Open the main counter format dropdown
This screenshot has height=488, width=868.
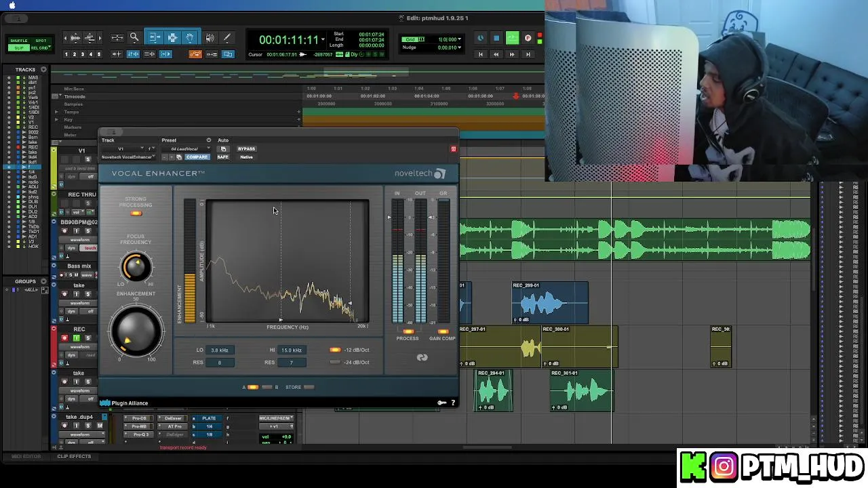[x=323, y=39]
